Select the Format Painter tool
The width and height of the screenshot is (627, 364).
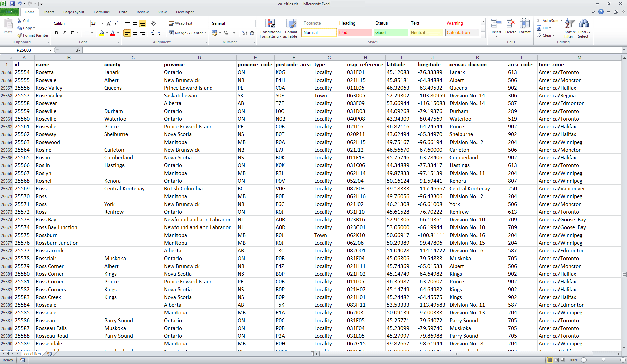tap(32, 35)
